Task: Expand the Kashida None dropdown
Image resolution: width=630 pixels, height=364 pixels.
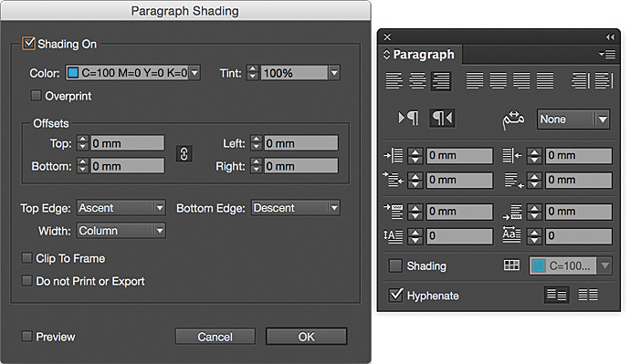Action: pyautogui.click(x=573, y=120)
